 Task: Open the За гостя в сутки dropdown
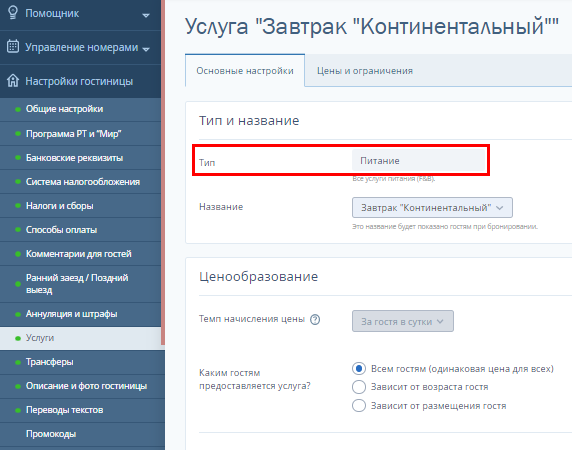(403, 321)
